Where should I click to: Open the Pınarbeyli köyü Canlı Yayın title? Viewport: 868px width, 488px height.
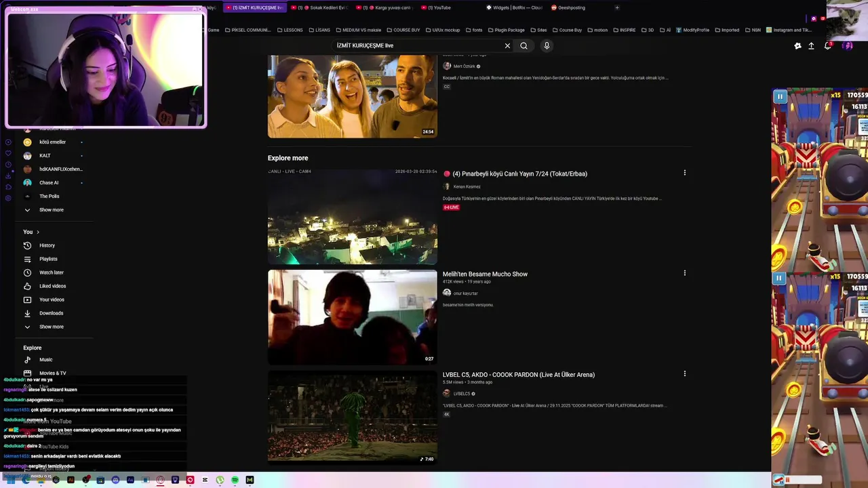coord(519,174)
